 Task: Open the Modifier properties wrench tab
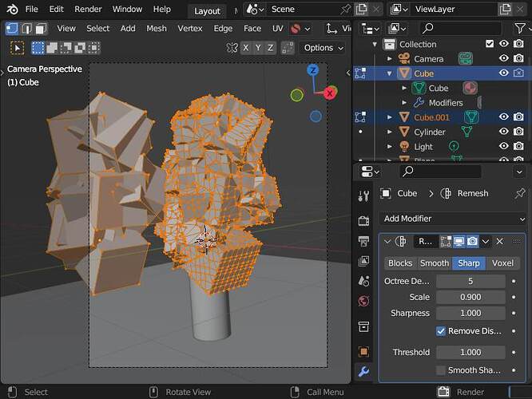click(363, 372)
